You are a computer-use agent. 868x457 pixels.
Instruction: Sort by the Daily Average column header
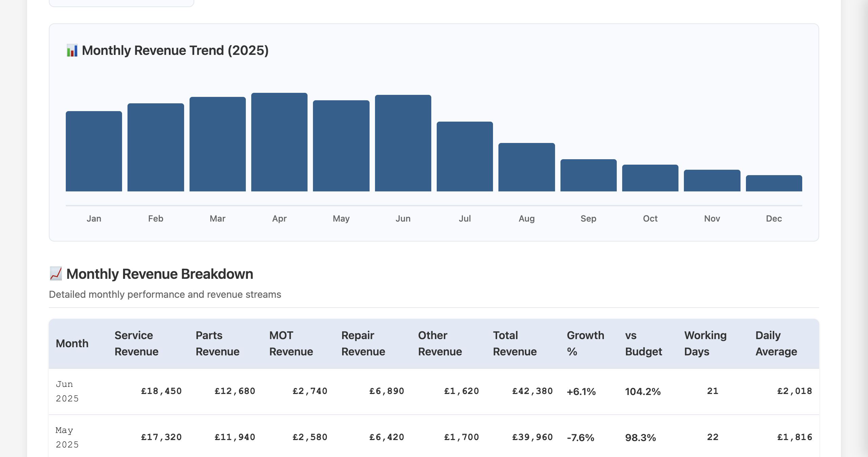[776, 343]
